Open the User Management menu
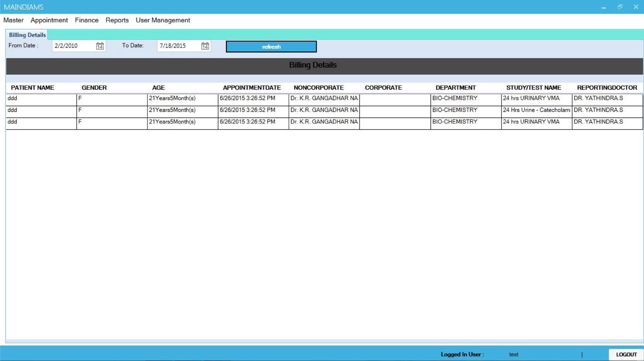The height and width of the screenshot is (361, 644). [x=163, y=20]
